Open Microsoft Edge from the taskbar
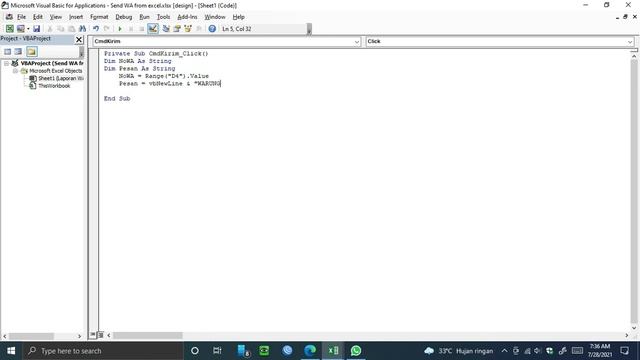Image resolution: width=640 pixels, height=360 pixels. click(310, 351)
